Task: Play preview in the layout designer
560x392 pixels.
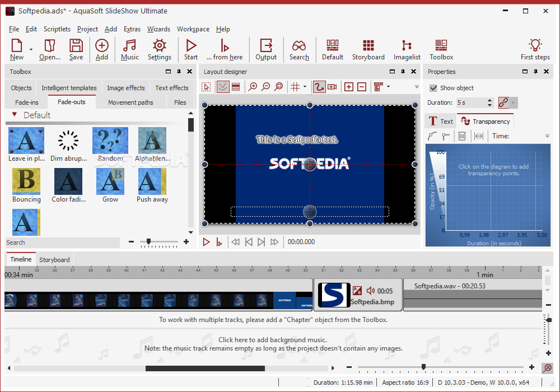Action: coord(206,242)
